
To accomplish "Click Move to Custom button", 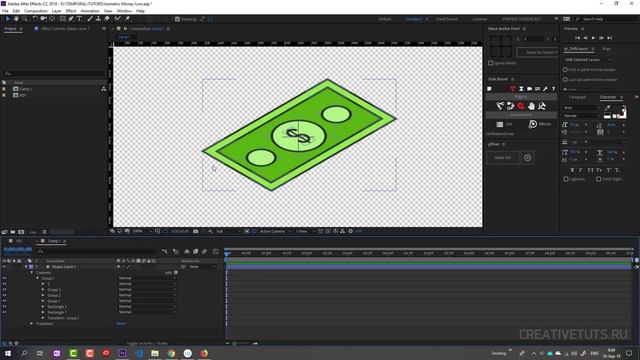I will pyautogui.click(x=538, y=52).
